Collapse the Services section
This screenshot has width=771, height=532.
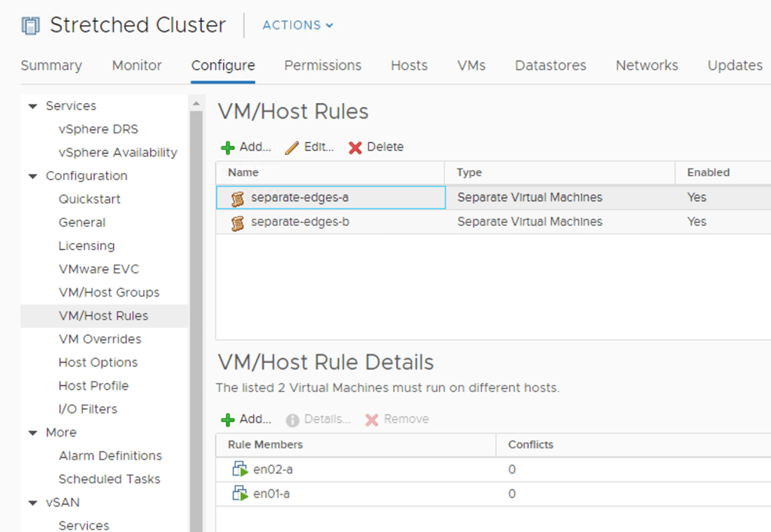[33, 105]
